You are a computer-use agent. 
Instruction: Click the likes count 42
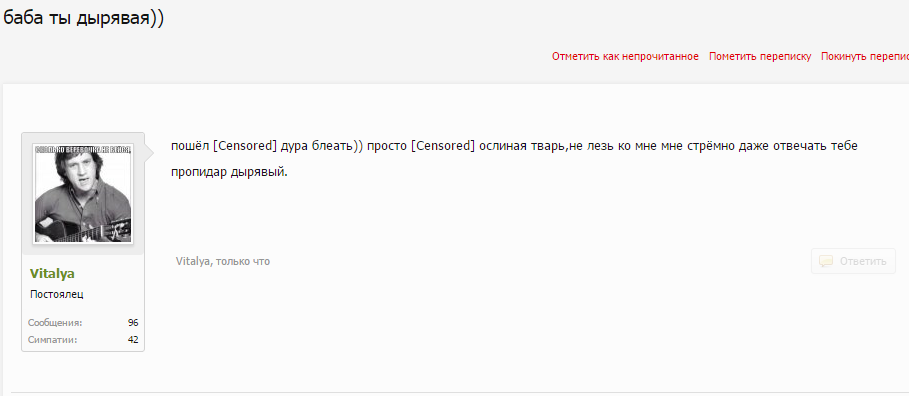pos(133,340)
